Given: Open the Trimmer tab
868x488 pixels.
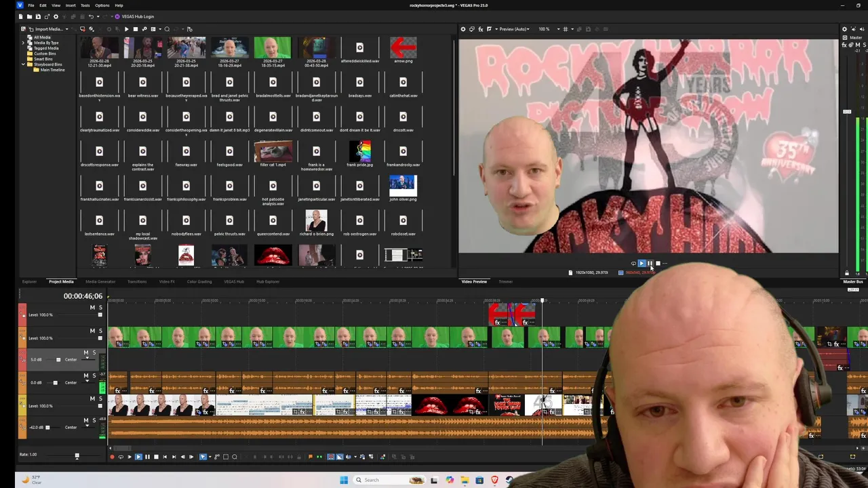Looking at the screenshot, I should coord(506,281).
